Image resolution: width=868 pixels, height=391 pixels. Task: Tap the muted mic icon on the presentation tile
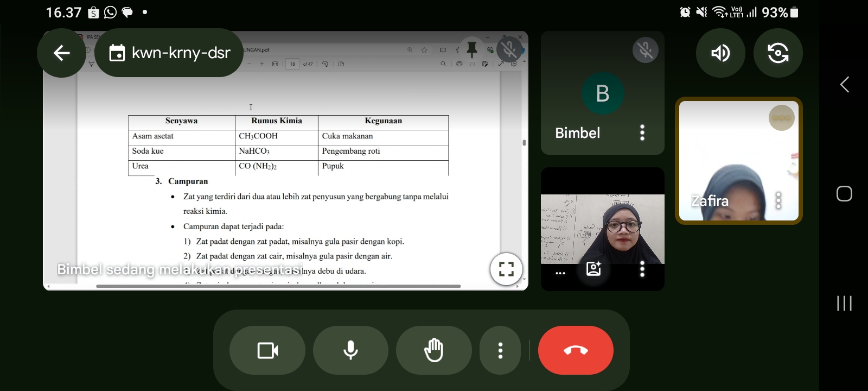(x=509, y=50)
